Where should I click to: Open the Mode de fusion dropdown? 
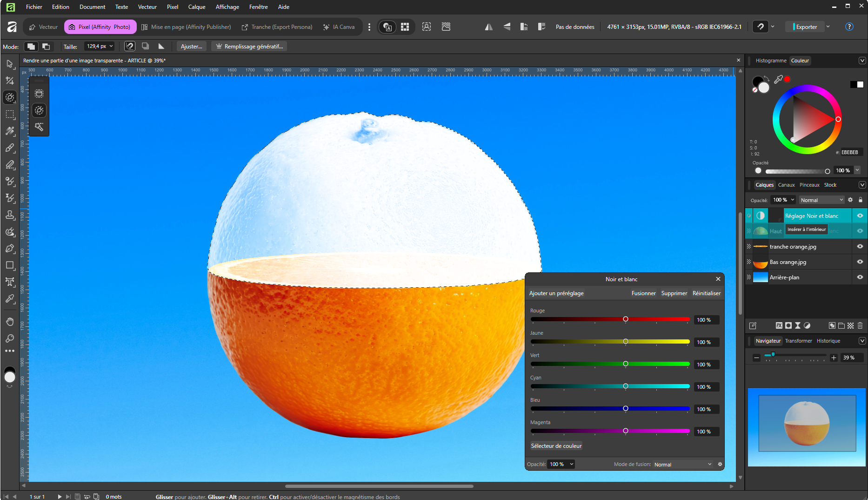[682, 465]
